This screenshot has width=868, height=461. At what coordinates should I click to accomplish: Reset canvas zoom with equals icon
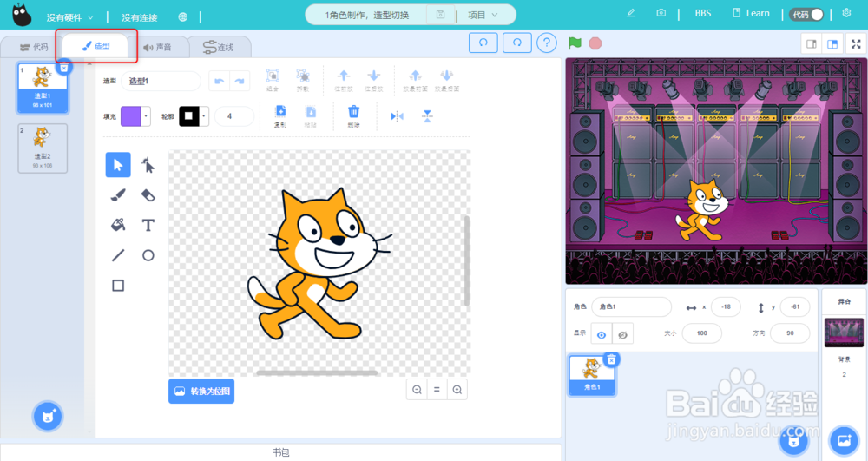437,390
